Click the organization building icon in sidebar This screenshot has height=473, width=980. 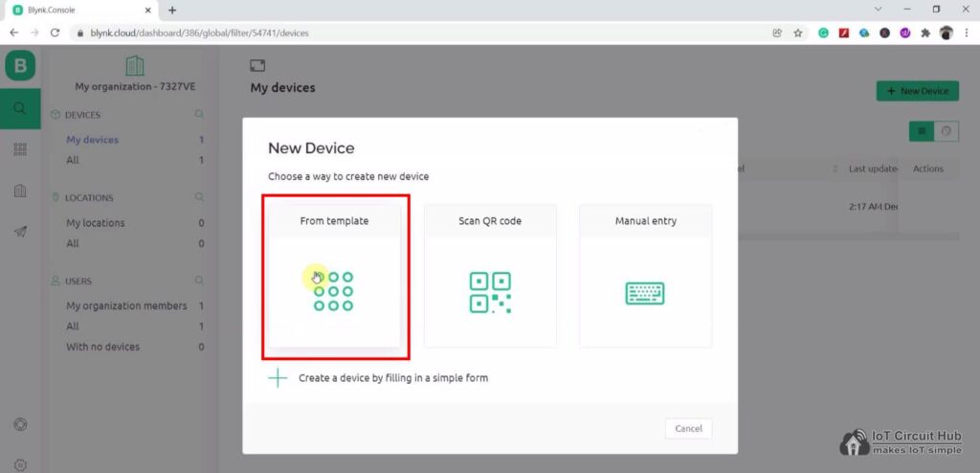[x=20, y=191]
